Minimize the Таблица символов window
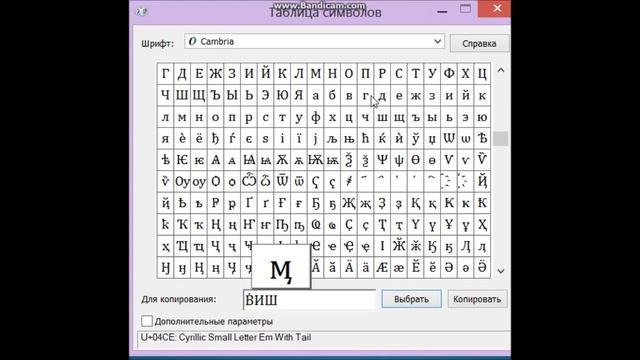Image resolution: width=640 pixels, height=360 pixels. (x=442, y=10)
